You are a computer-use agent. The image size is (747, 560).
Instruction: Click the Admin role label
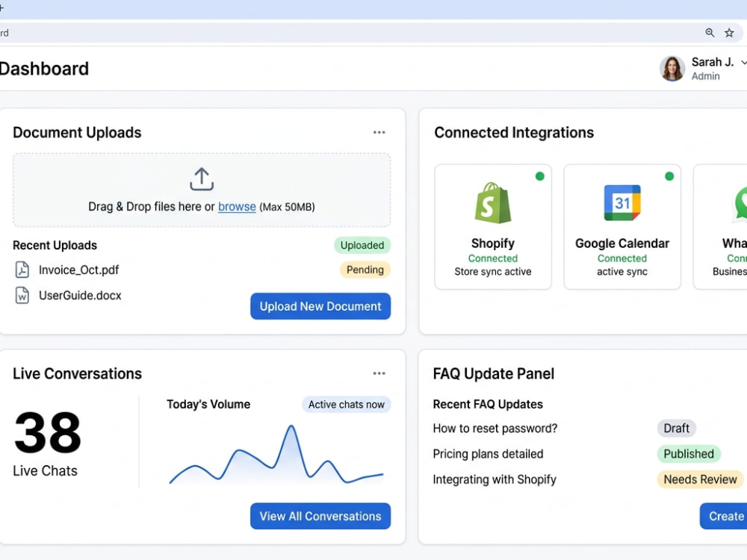pyautogui.click(x=706, y=76)
